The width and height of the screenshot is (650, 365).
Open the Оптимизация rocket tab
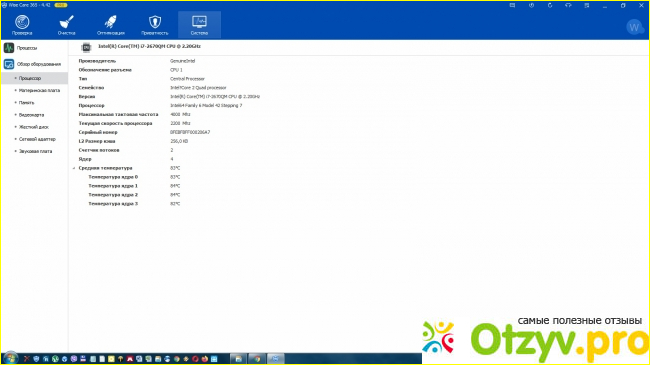point(111,25)
